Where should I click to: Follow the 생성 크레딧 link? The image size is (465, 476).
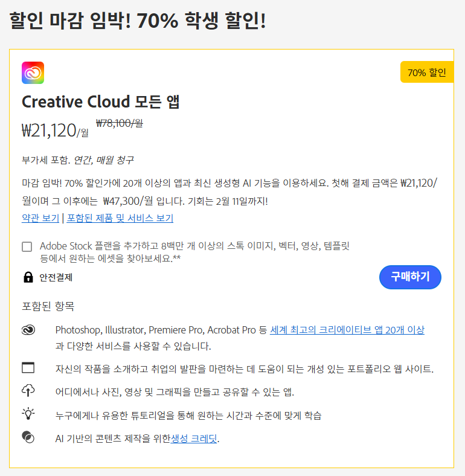coord(193,439)
